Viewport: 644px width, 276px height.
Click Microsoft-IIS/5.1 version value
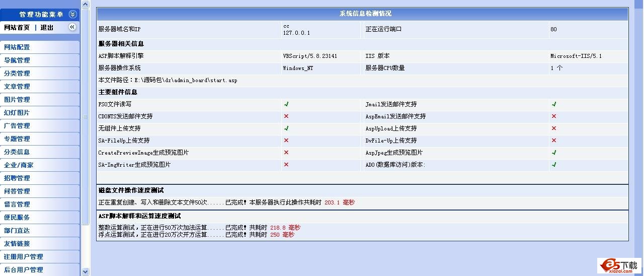pos(576,56)
